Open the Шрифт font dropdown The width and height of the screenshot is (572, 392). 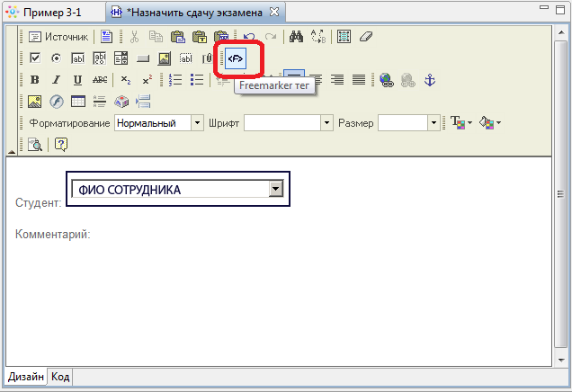(x=326, y=123)
